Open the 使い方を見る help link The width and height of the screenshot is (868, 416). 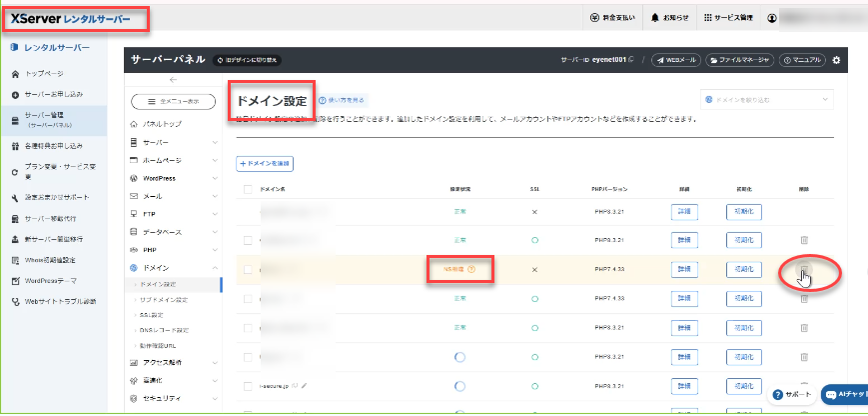click(343, 100)
